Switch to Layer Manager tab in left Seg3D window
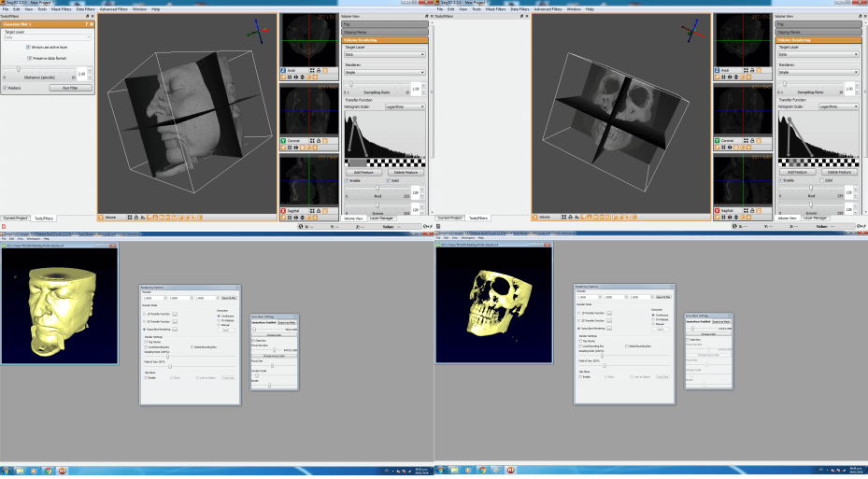The width and height of the screenshot is (868, 479). pyautogui.click(x=381, y=218)
